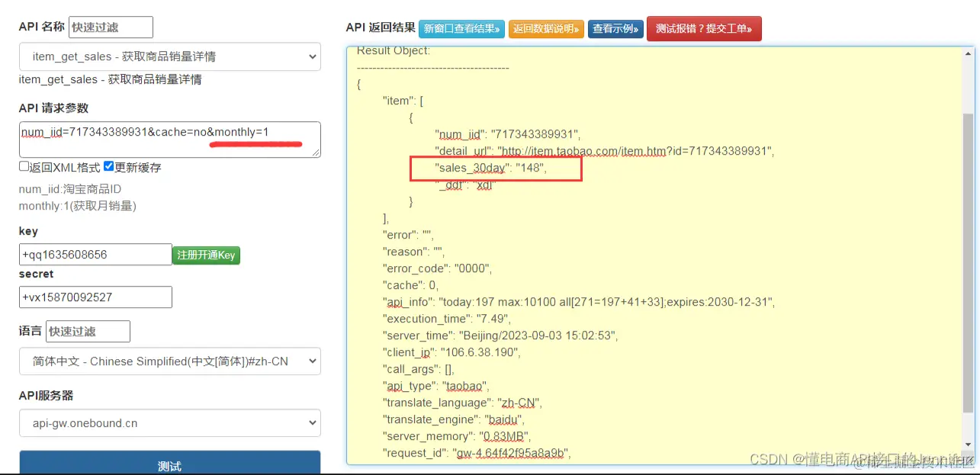The width and height of the screenshot is (980, 475).
Task: Click the "translate_engine": "baidu" line
Action: pos(454,419)
